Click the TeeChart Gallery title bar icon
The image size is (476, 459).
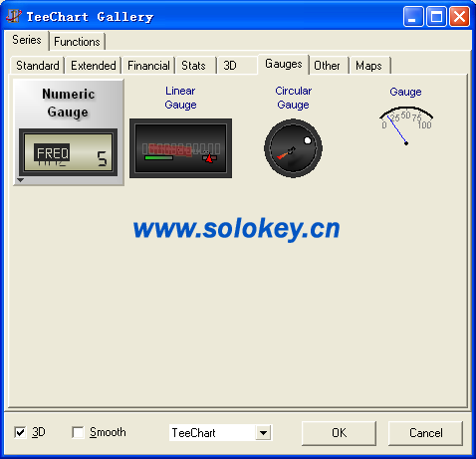14,16
